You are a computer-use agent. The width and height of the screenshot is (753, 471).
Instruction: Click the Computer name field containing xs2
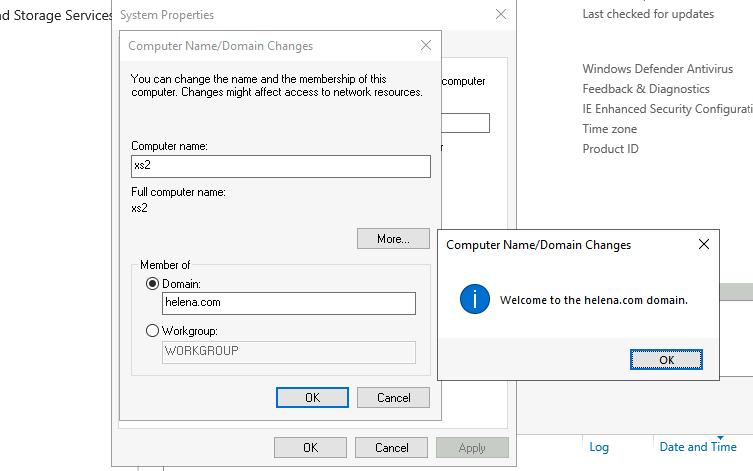[x=280, y=166]
